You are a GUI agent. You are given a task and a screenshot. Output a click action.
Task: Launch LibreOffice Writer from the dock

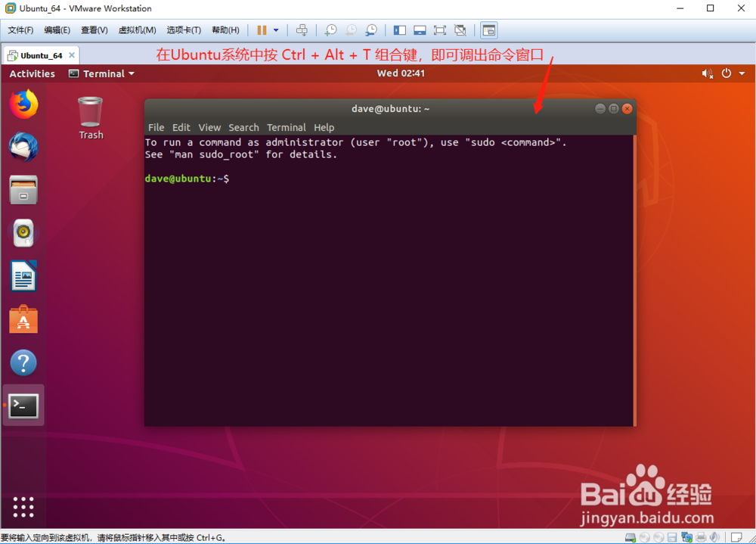(x=23, y=275)
